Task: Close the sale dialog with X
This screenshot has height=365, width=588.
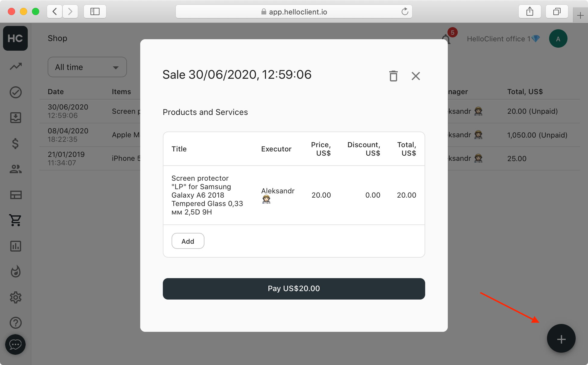Action: [x=416, y=76]
